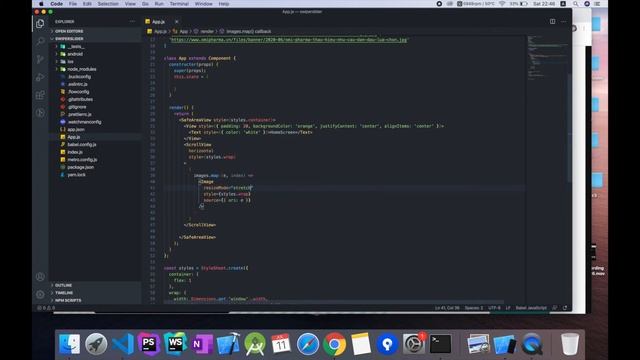
Task: Open the Explorer view in the activity bar
Action: coord(40,24)
